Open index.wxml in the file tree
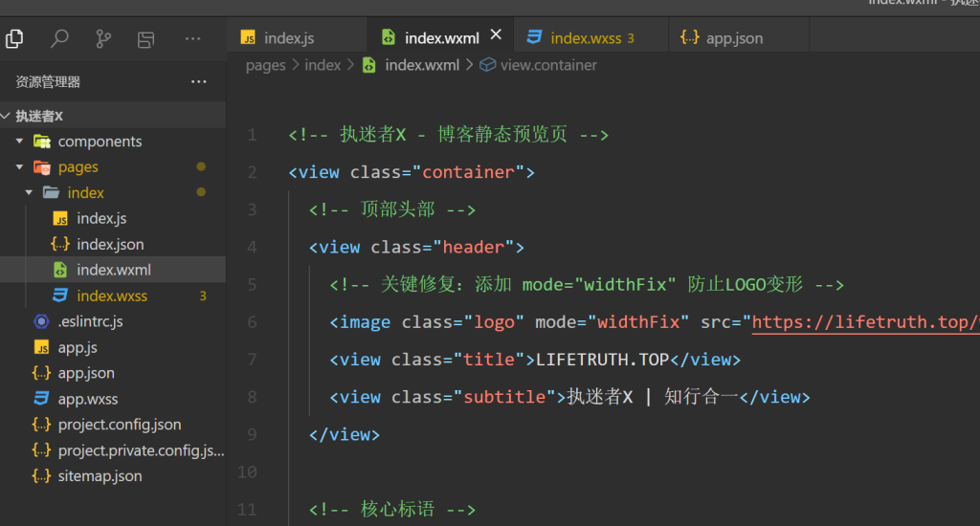Screen dimensions: 980x526 tap(113, 270)
